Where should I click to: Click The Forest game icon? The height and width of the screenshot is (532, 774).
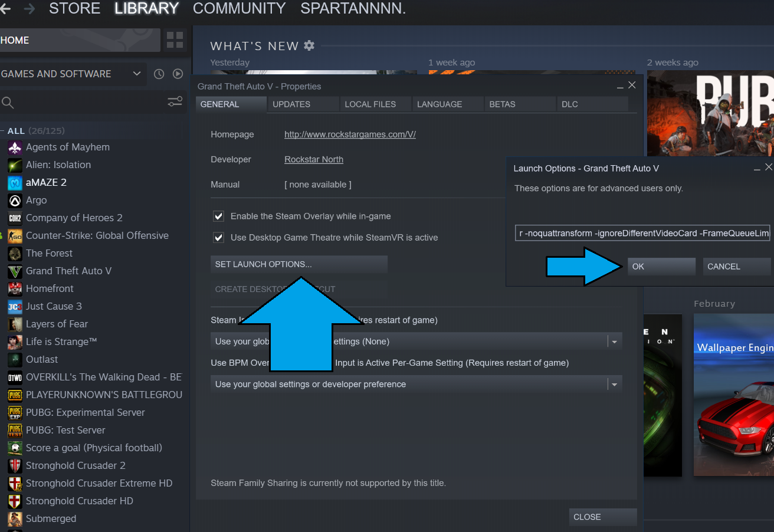click(15, 254)
